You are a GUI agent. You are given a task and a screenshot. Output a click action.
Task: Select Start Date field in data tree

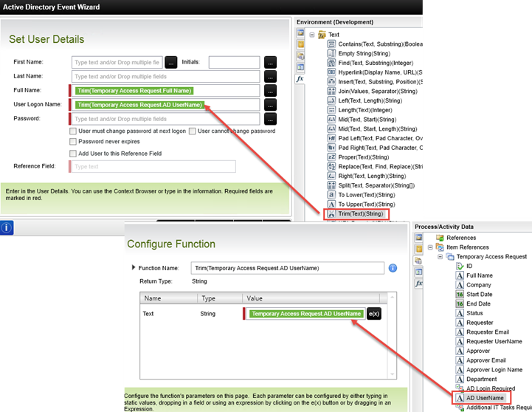click(x=474, y=295)
